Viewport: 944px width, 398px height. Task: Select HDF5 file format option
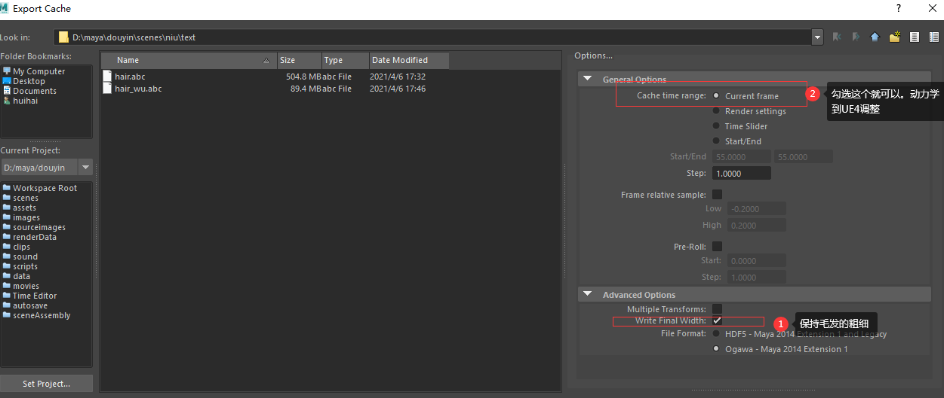pos(716,334)
